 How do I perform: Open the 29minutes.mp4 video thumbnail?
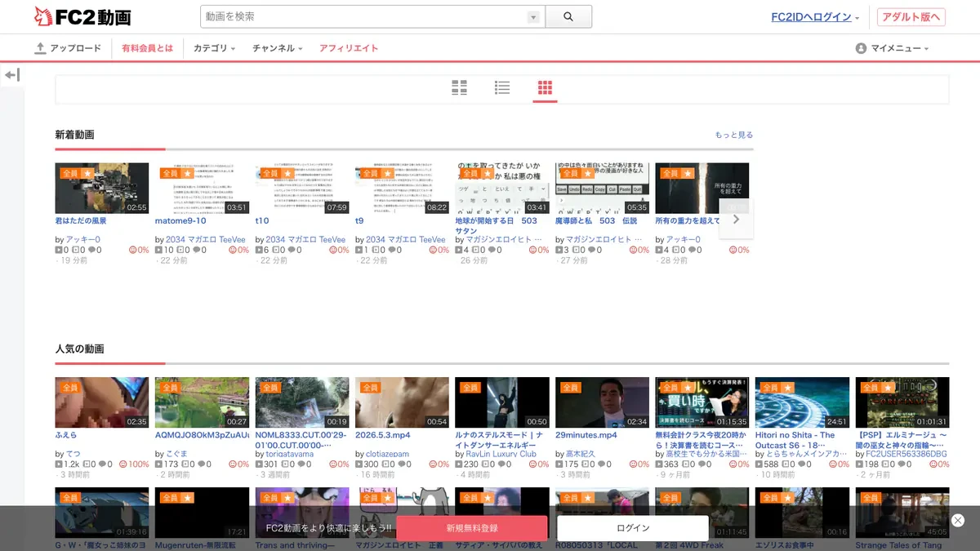[602, 402]
